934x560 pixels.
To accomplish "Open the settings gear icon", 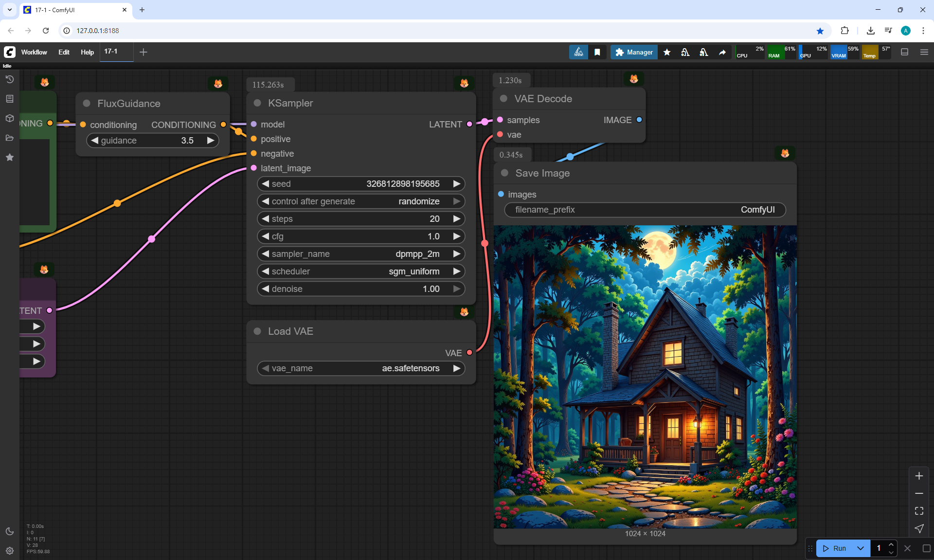I will [x=10, y=551].
